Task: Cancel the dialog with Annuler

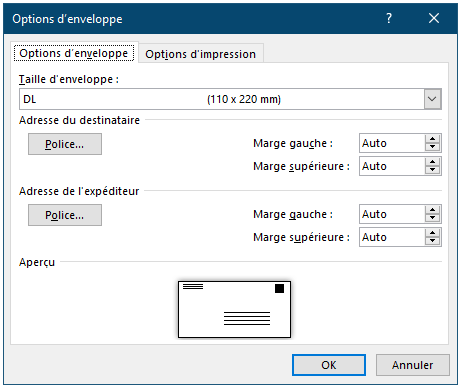Action: (x=413, y=365)
